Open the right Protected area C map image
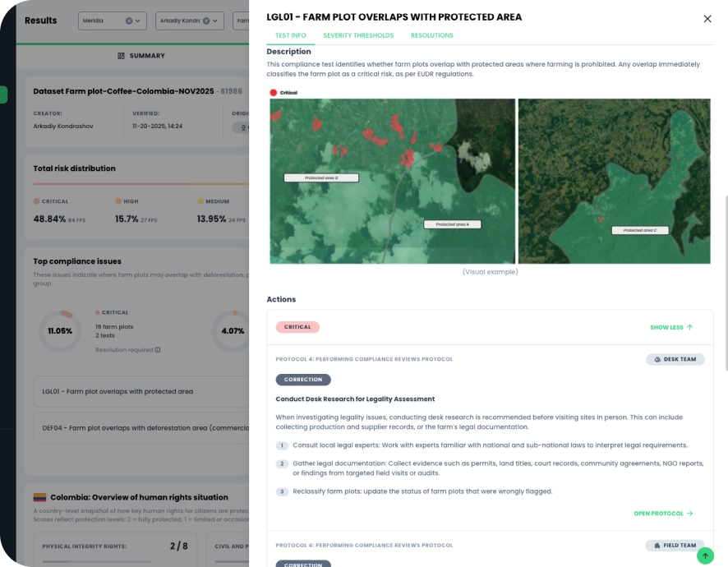The image size is (728, 567). [x=615, y=181]
